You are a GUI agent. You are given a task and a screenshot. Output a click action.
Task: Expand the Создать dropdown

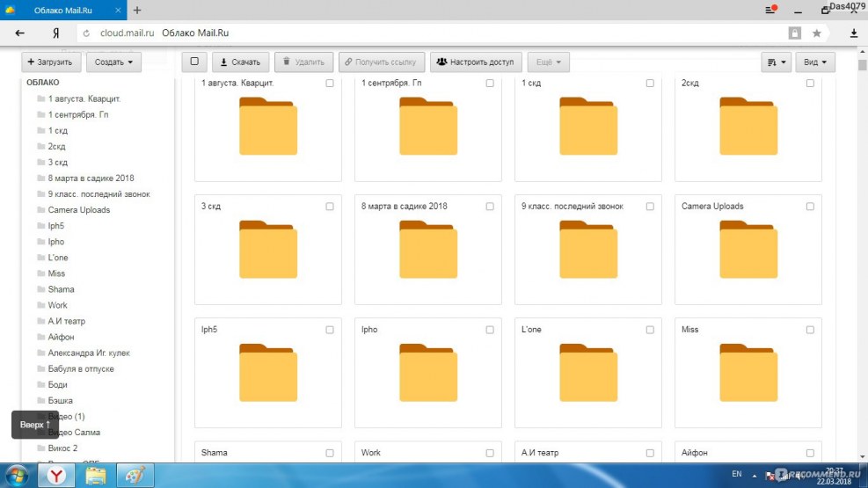[x=114, y=62]
